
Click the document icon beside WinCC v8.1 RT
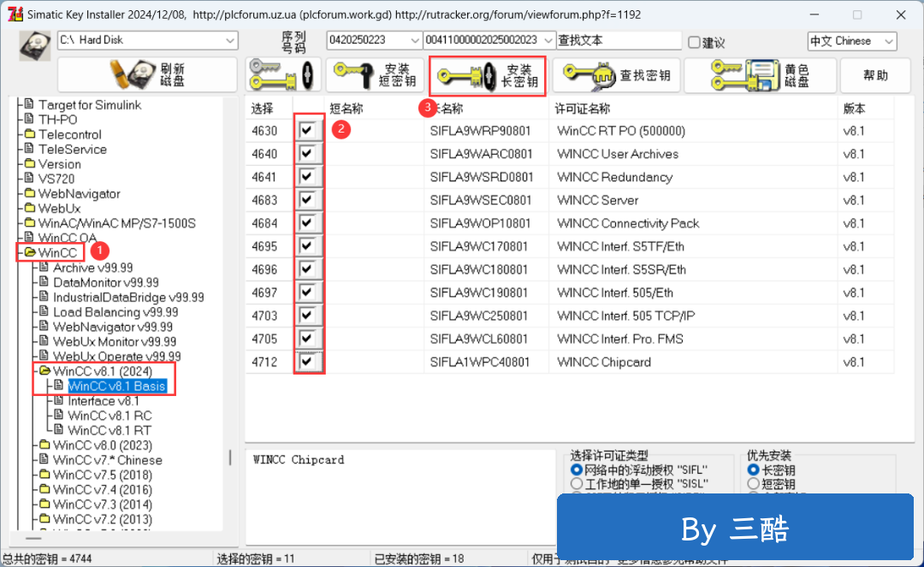coord(58,430)
